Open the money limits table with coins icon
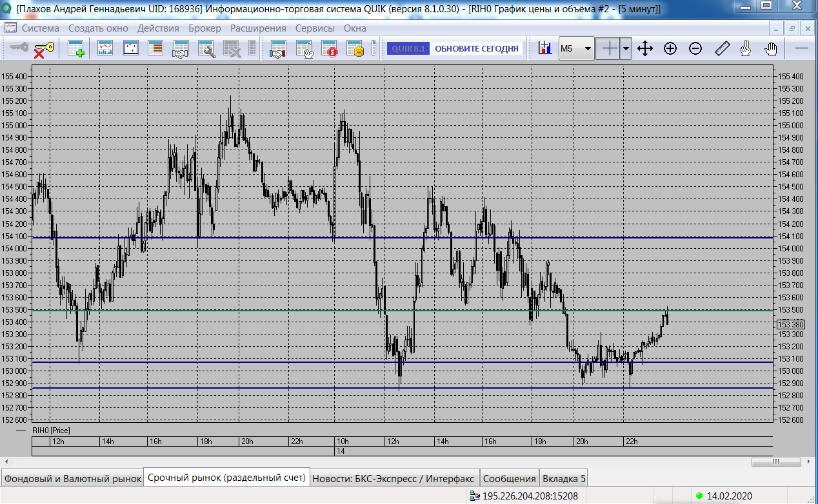Screen dimensions: 818x504 (x=355, y=49)
